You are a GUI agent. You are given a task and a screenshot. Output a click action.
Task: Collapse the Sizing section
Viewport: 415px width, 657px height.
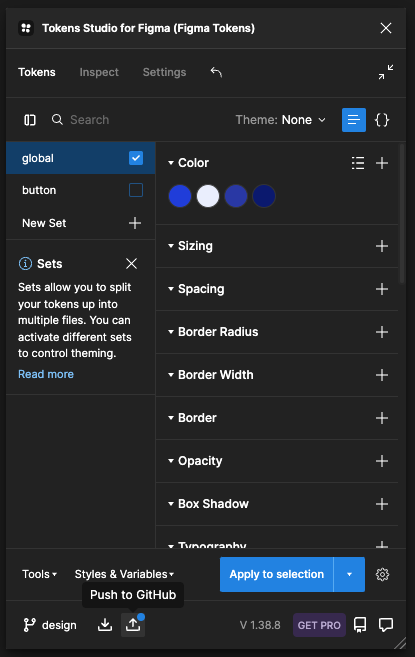171,246
